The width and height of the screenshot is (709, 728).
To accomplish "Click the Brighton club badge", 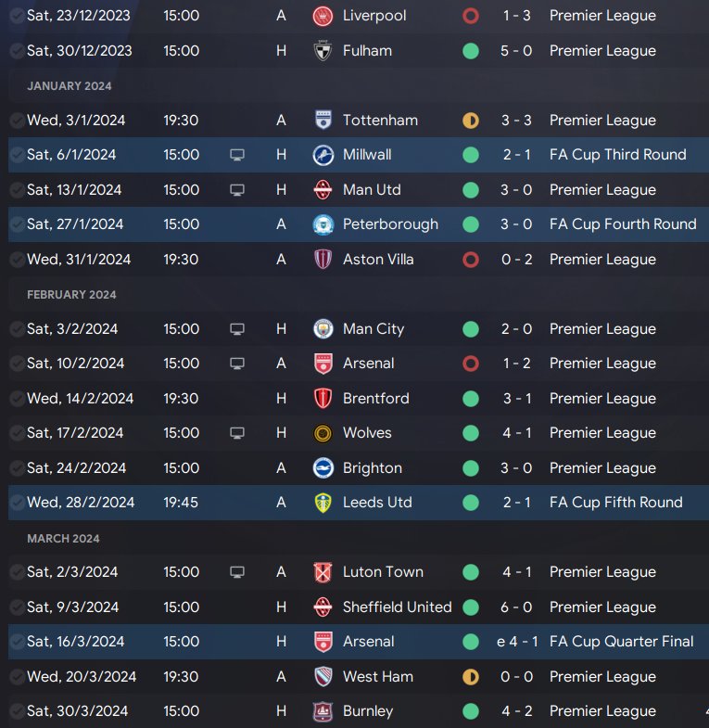I will pos(323,468).
